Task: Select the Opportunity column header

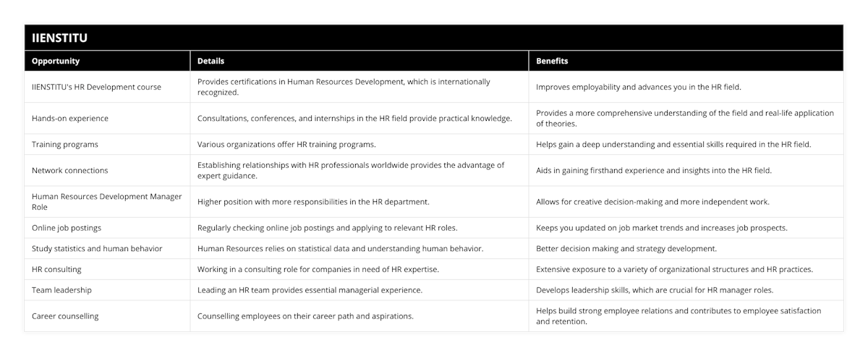Action: pos(107,62)
